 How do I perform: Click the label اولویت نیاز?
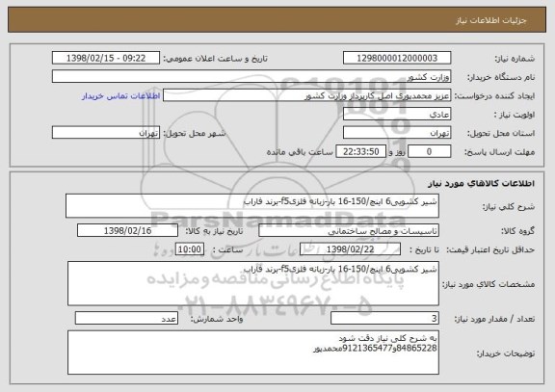(515, 115)
